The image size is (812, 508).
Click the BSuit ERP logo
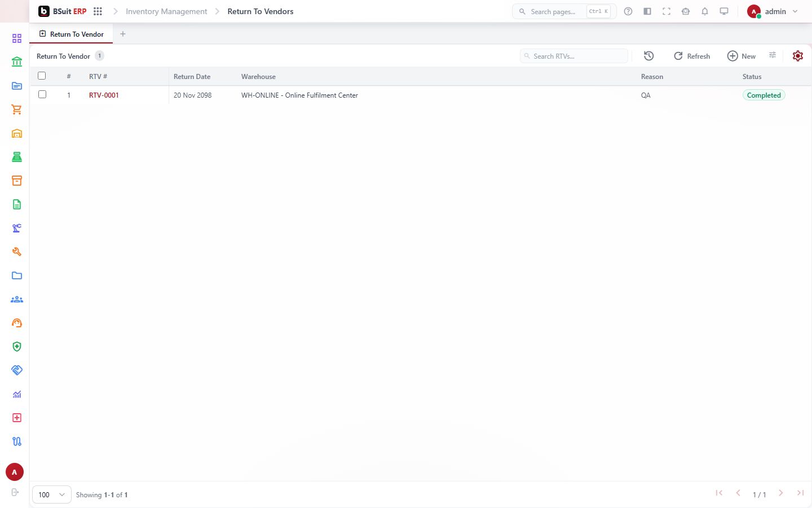[x=62, y=11]
